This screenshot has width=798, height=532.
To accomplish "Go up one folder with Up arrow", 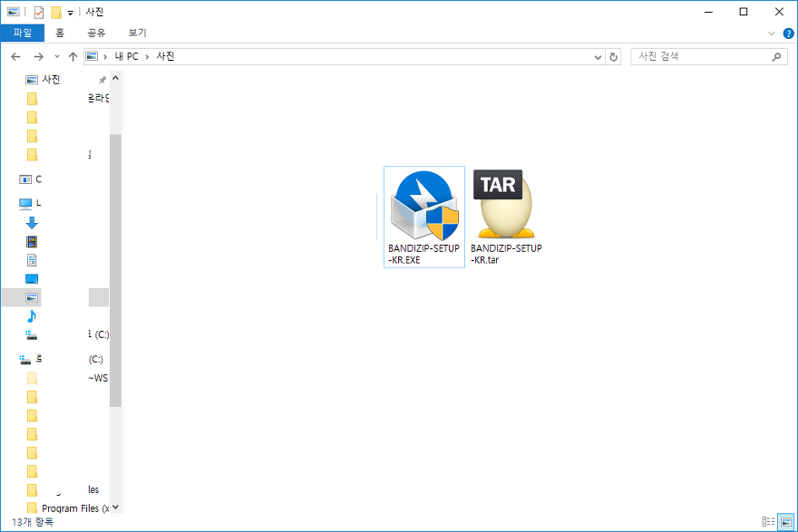I will click(x=73, y=56).
